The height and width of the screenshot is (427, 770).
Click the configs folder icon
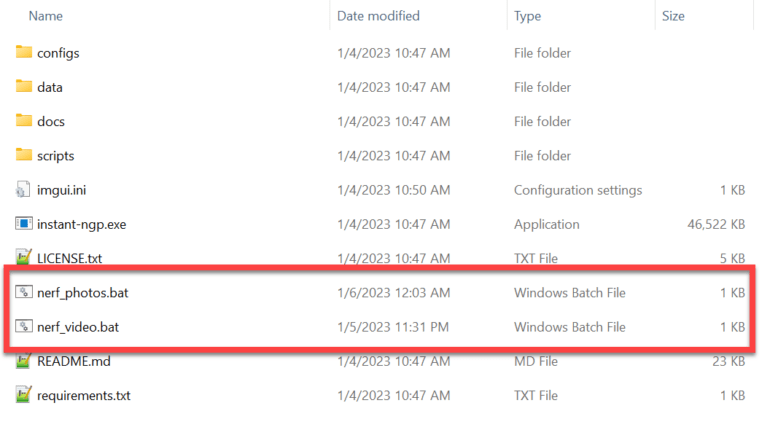point(24,53)
